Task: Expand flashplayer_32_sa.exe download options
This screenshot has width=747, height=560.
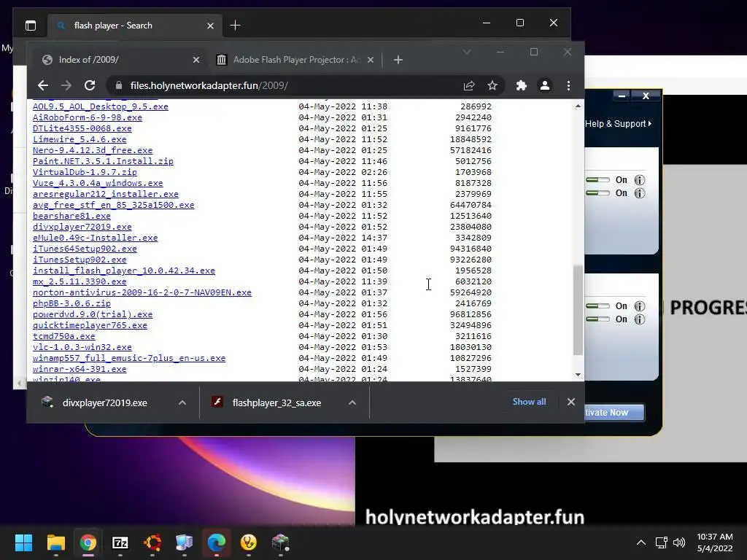Action: (x=352, y=402)
